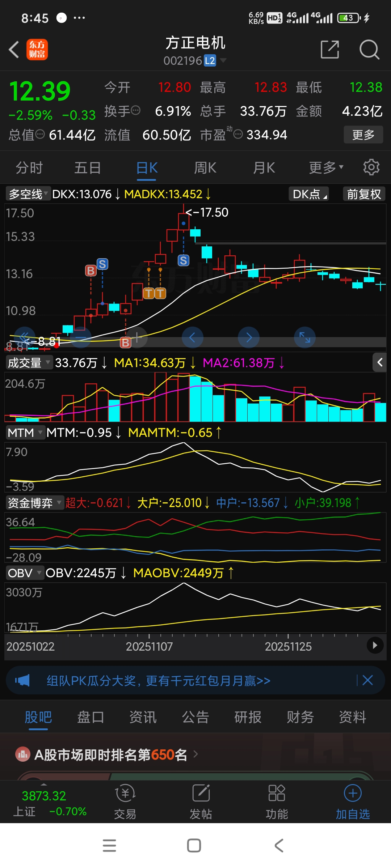
Task: Tap the Android recent-apps menu button
Action: [109, 846]
